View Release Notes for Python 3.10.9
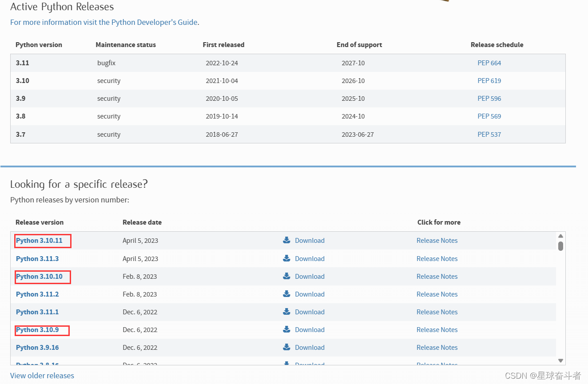The width and height of the screenshot is (588, 384). tap(437, 329)
